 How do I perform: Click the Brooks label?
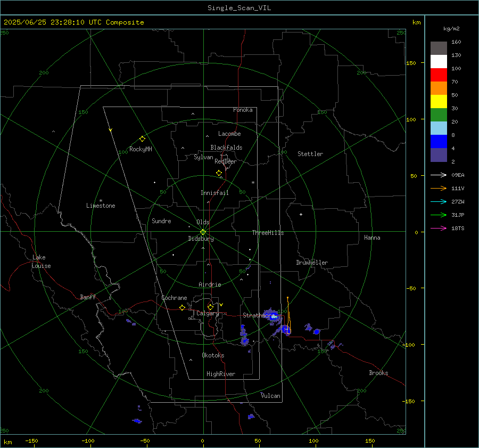pyautogui.click(x=378, y=373)
